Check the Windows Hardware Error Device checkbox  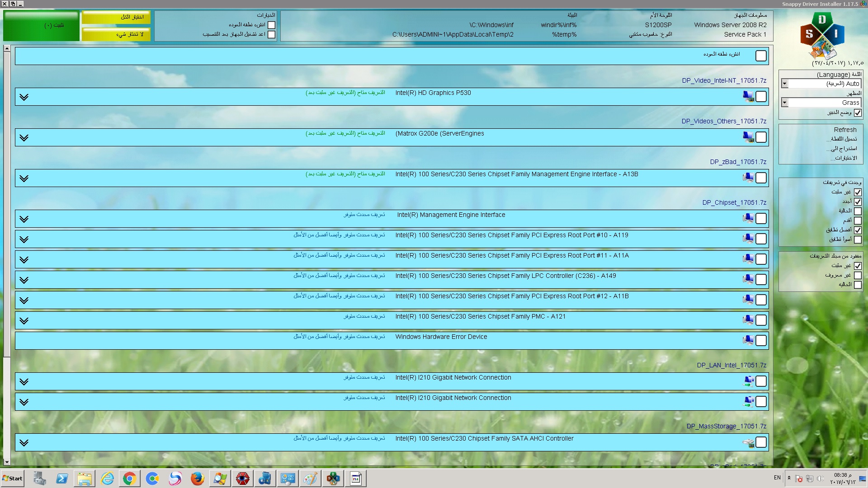(x=761, y=341)
